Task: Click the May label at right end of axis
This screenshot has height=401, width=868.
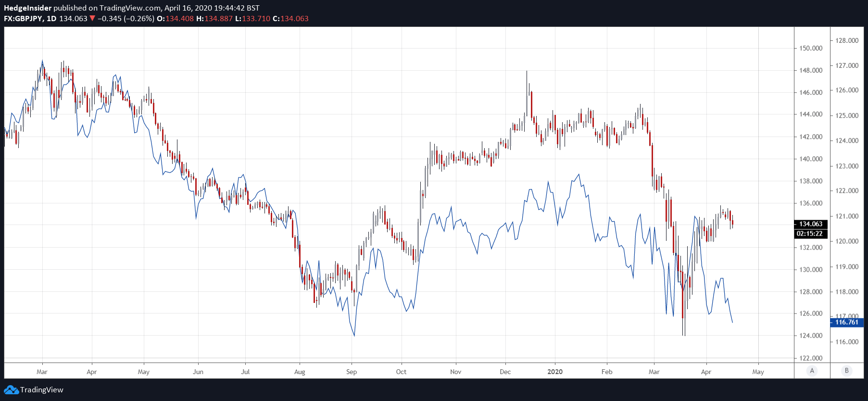Action: pyautogui.click(x=758, y=372)
